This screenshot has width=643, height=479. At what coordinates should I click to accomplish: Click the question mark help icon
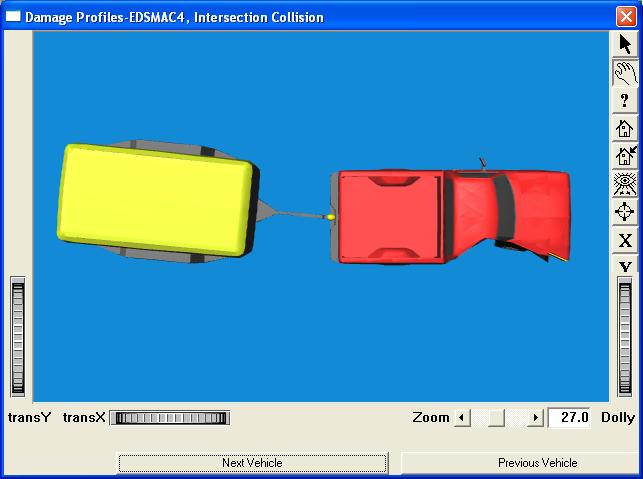(625, 100)
